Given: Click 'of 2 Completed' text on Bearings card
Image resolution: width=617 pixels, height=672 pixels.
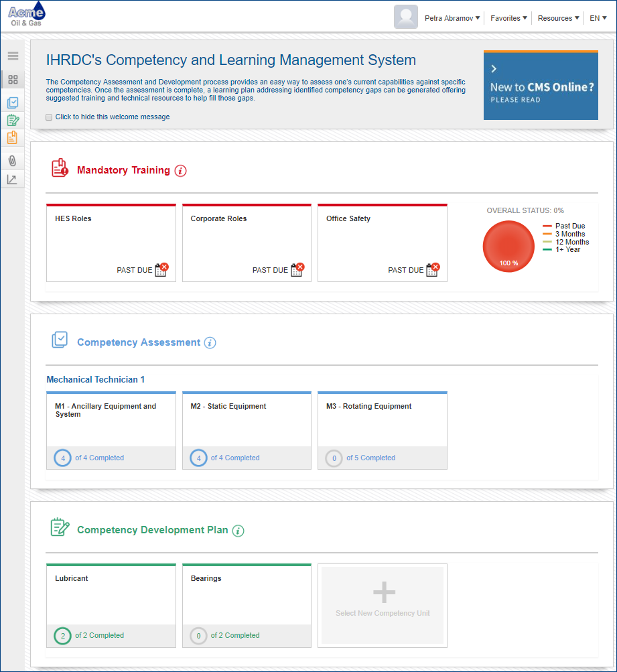Looking at the screenshot, I should [235, 636].
